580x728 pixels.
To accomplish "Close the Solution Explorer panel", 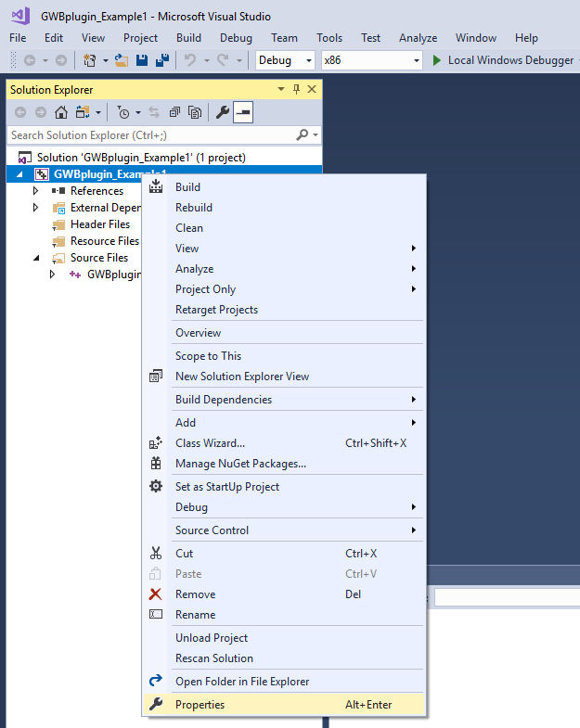I will click(312, 89).
